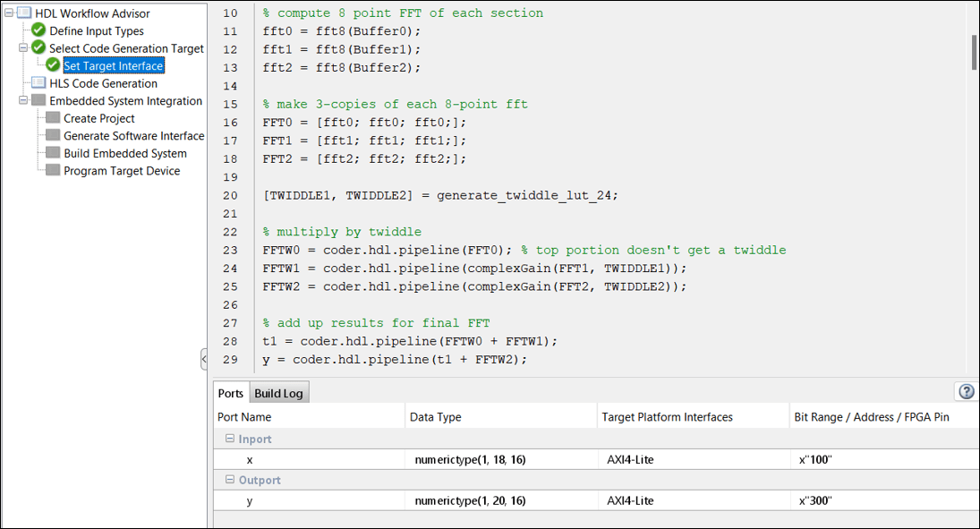This screenshot has height=529, width=980.
Task: Select the Ports tab
Action: (230, 392)
